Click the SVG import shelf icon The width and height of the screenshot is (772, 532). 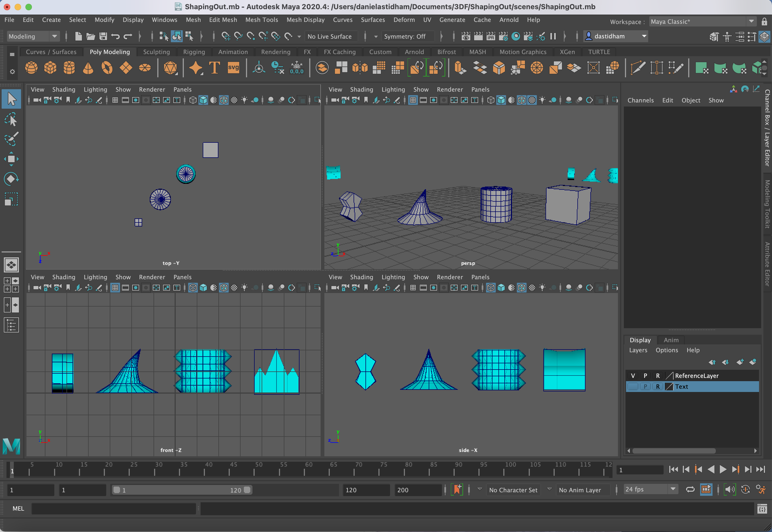pos(233,68)
